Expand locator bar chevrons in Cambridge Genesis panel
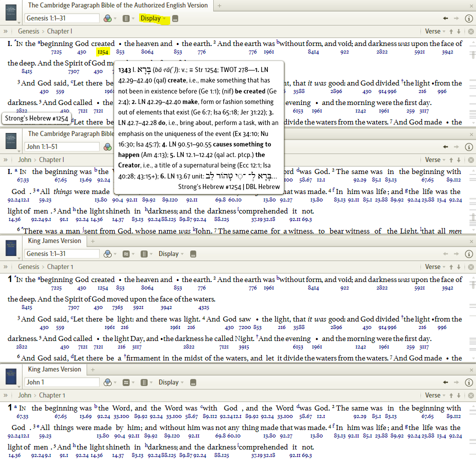Viewport: 476px width, 461px height. (6, 31)
